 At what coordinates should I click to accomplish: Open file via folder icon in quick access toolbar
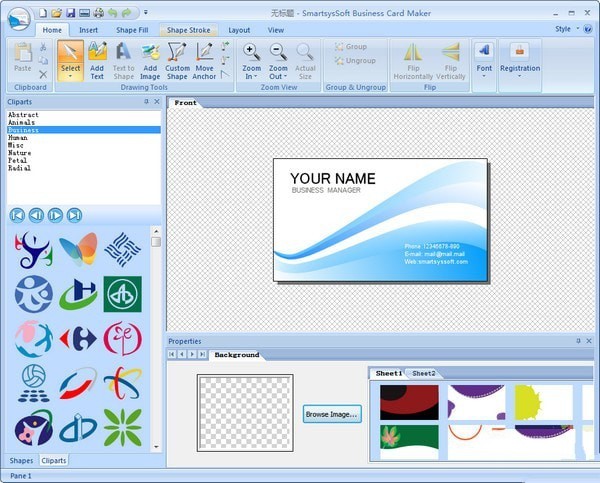click(x=57, y=13)
